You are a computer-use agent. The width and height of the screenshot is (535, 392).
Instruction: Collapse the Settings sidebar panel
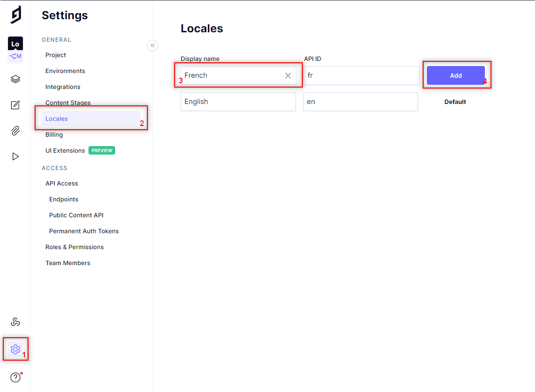153,45
